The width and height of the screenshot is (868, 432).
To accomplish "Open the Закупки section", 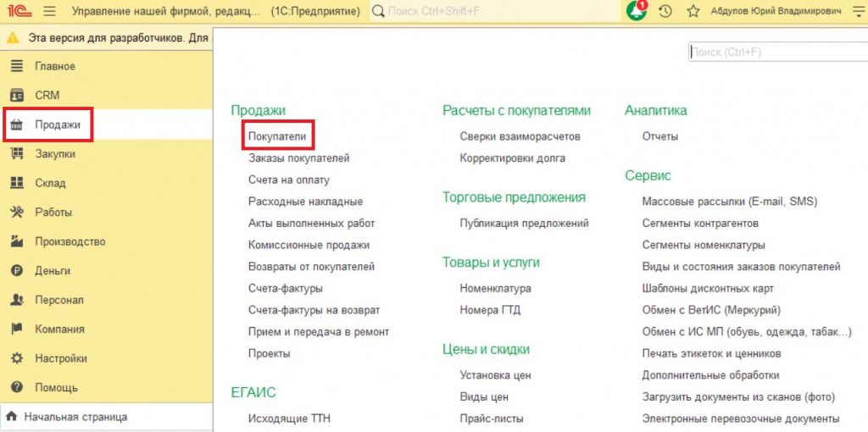I will click(x=106, y=154).
